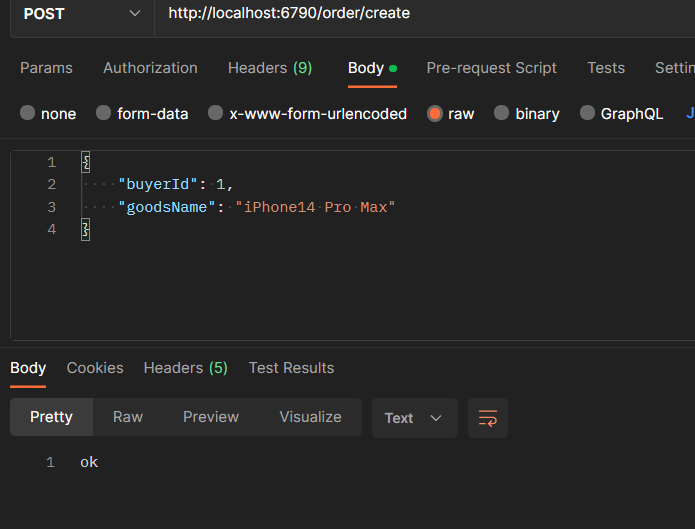This screenshot has width=695, height=529.
Task: Open the Pre-request Script tab
Action: point(491,68)
